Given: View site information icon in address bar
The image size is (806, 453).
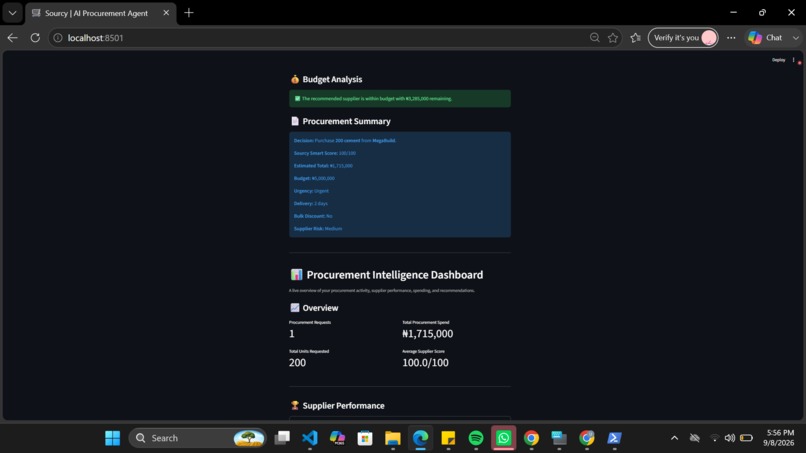Looking at the screenshot, I should click(58, 38).
